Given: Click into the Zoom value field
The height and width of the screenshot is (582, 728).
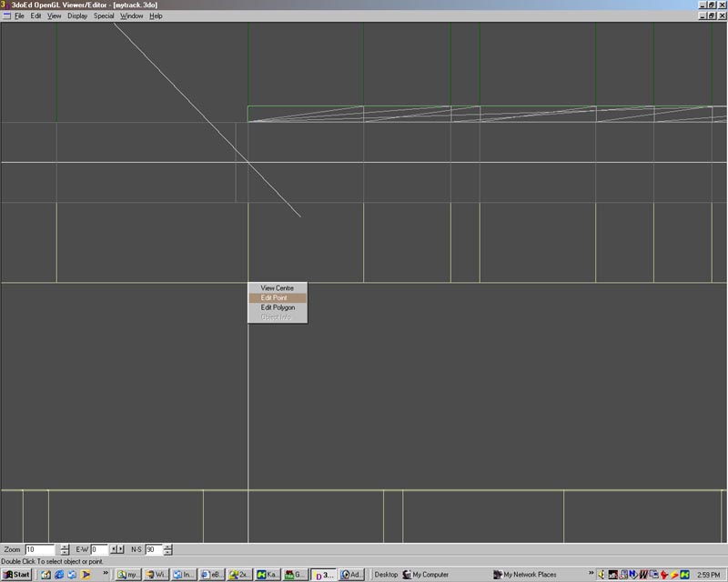Looking at the screenshot, I should (x=40, y=549).
